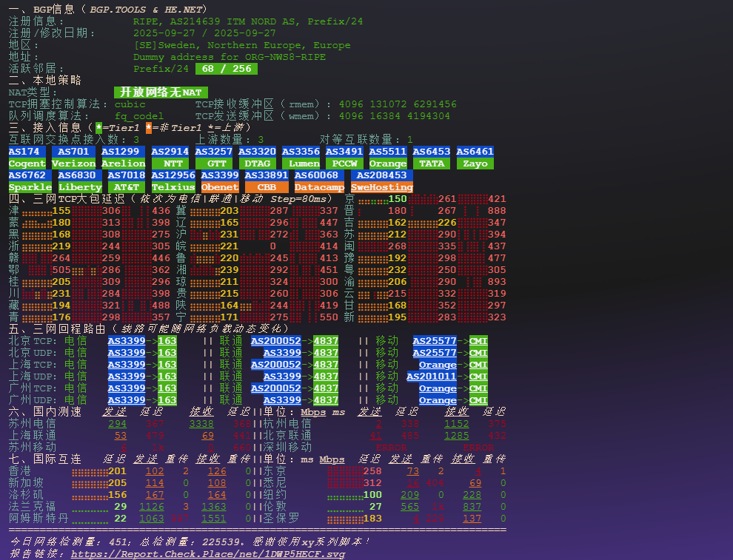Select the AS6461 Zayo peer badge

(475, 157)
